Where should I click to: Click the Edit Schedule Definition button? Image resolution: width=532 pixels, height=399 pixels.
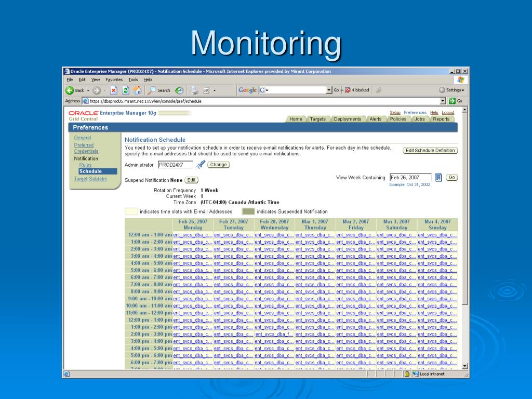pos(430,150)
